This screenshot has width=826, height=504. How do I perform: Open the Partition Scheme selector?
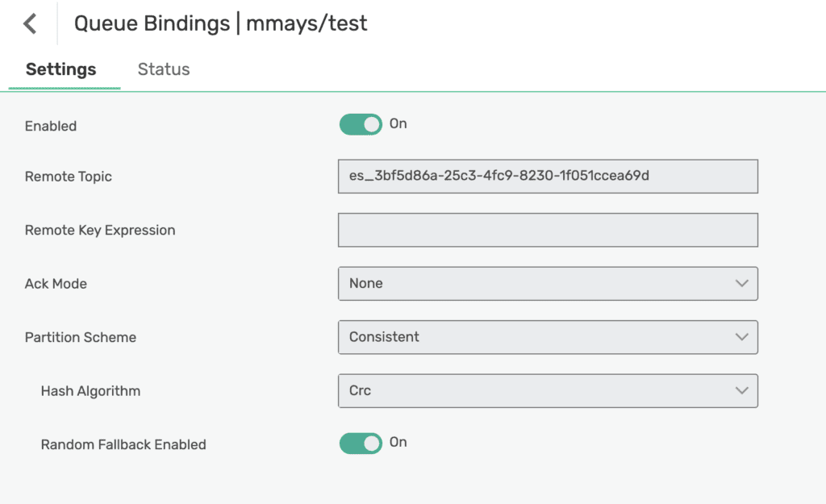coord(549,337)
